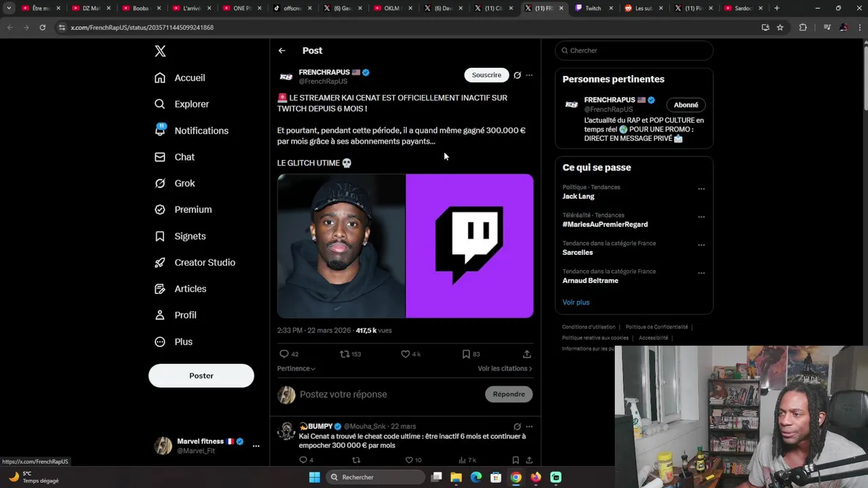This screenshot has width=868, height=488.
Task: Expand the Pertinence sort dropdown
Action: 296,369
